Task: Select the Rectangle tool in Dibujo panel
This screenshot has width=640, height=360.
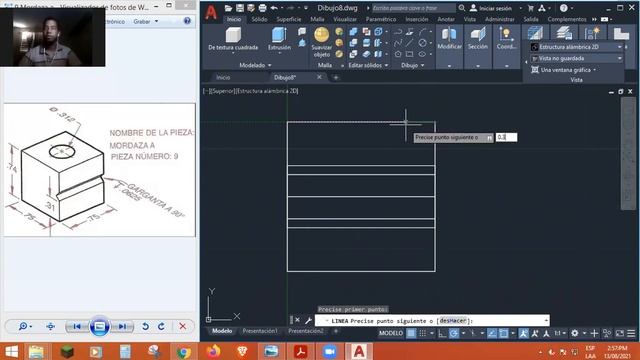Action: click(410, 54)
